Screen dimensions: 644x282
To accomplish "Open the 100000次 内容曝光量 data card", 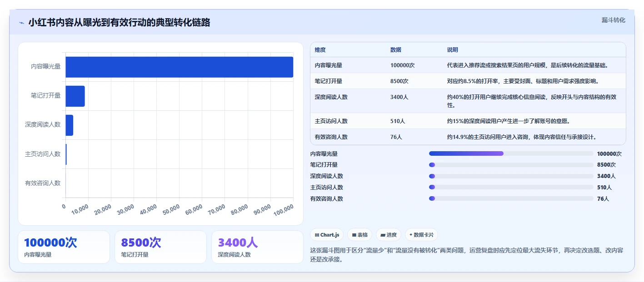I will coord(64,247).
